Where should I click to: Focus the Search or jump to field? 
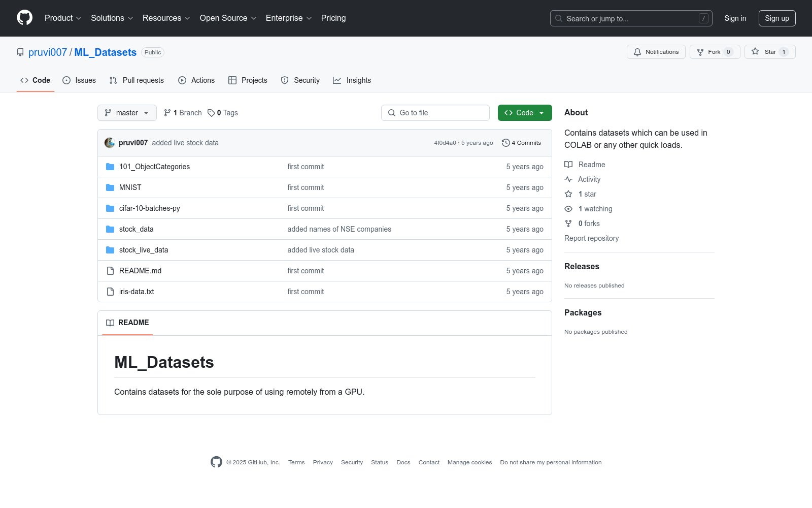click(631, 18)
